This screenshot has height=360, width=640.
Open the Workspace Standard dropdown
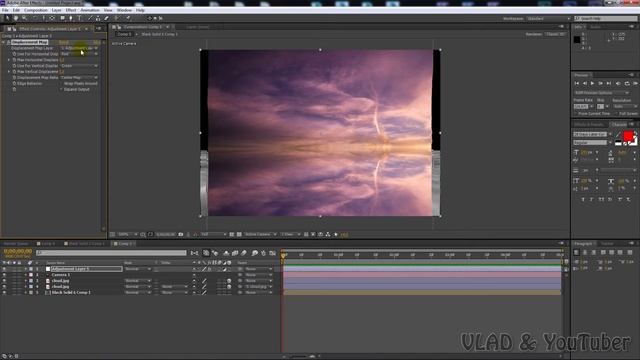548,19
